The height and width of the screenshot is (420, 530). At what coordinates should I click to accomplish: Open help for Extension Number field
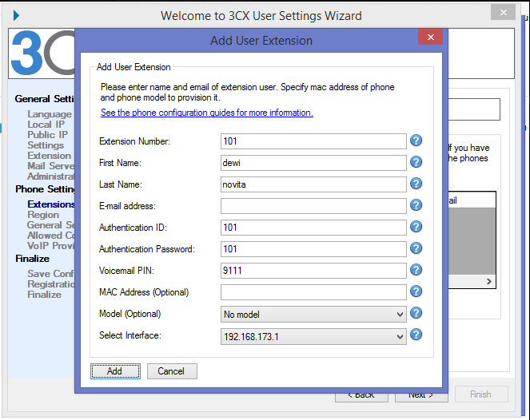[x=416, y=140]
